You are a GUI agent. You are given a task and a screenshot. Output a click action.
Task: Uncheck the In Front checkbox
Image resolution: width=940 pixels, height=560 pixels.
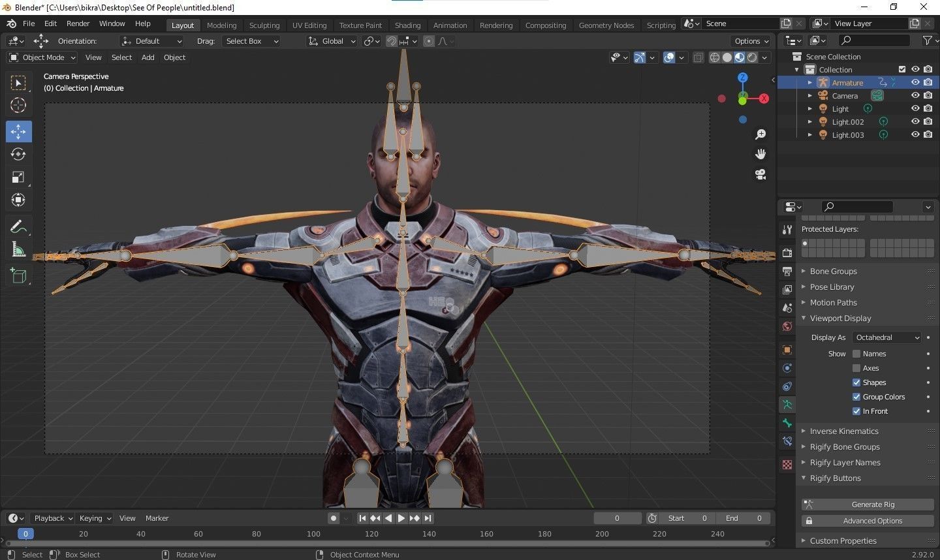pos(856,411)
